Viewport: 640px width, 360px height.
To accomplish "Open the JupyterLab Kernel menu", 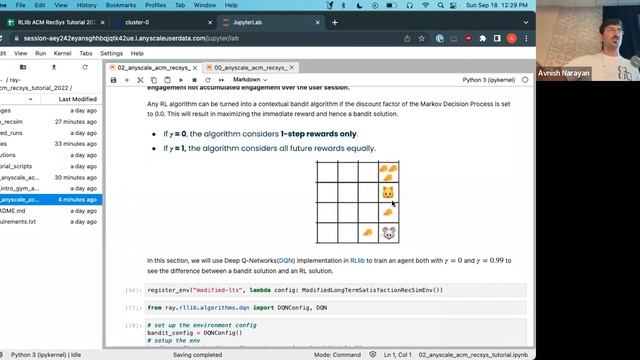I will pos(62,53).
